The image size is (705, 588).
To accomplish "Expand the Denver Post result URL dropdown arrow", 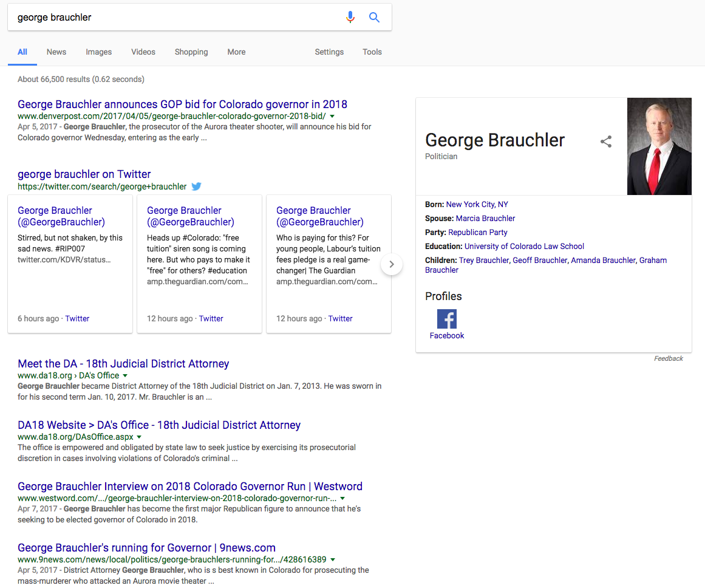I will (332, 116).
